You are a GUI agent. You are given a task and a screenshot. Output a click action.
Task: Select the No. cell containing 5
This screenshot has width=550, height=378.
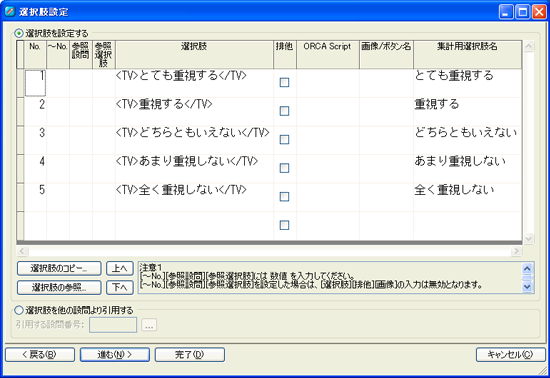click(35, 197)
